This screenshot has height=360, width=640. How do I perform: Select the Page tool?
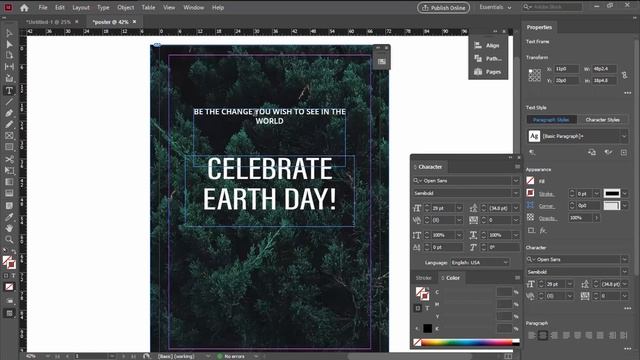[9, 55]
